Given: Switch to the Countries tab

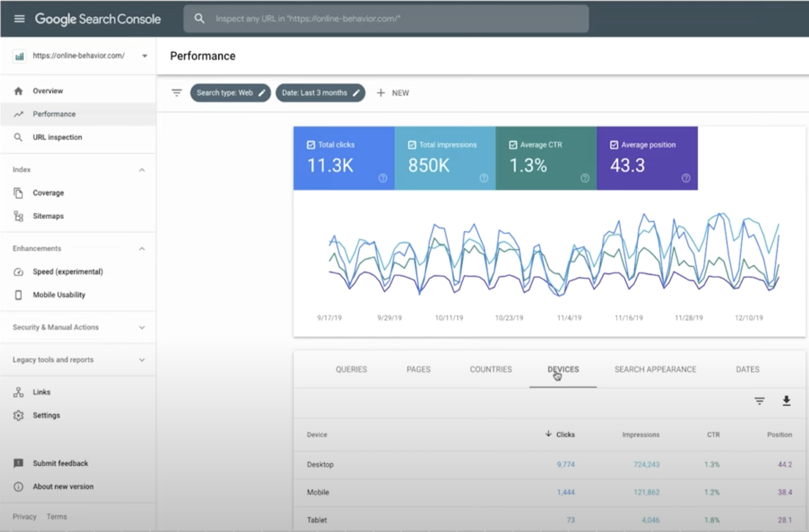Looking at the screenshot, I should pyautogui.click(x=491, y=370).
